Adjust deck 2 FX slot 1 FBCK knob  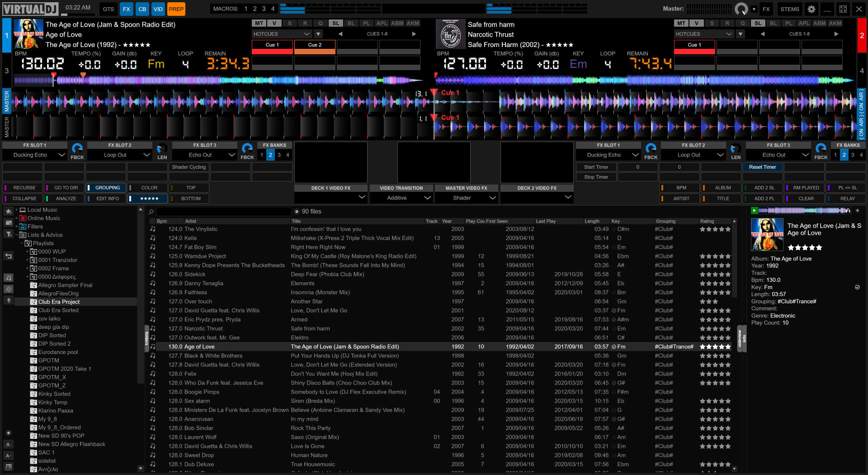click(651, 148)
